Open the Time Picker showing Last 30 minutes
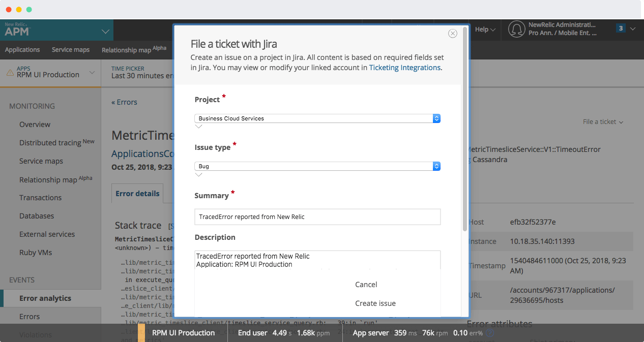The width and height of the screenshot is (644, 342). [142, 72]
